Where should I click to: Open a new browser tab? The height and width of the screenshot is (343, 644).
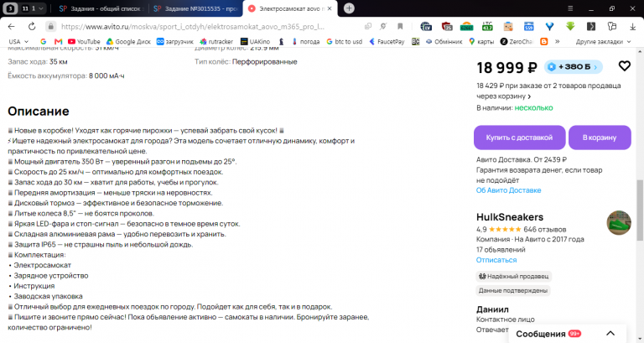tap(349, 8)
